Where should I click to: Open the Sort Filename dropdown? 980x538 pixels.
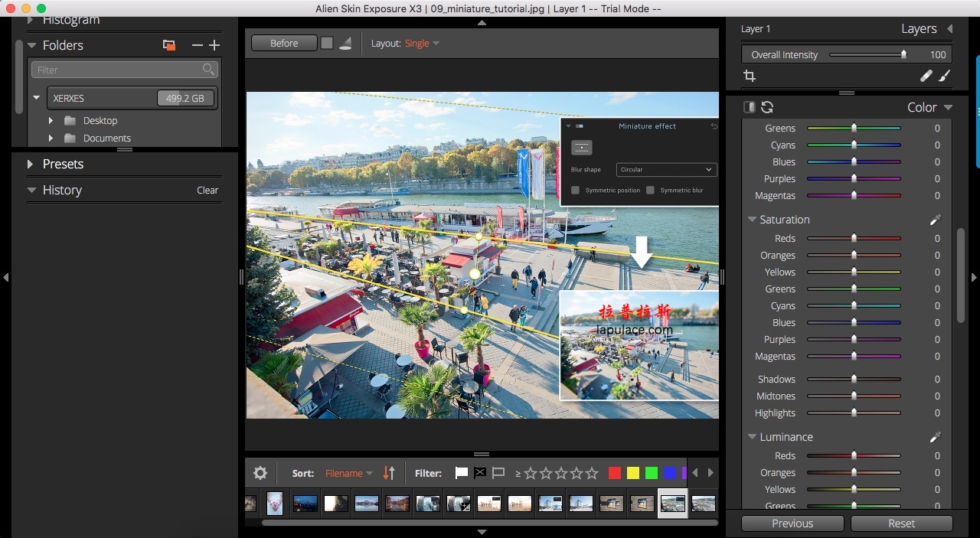[x=348, y=473]
